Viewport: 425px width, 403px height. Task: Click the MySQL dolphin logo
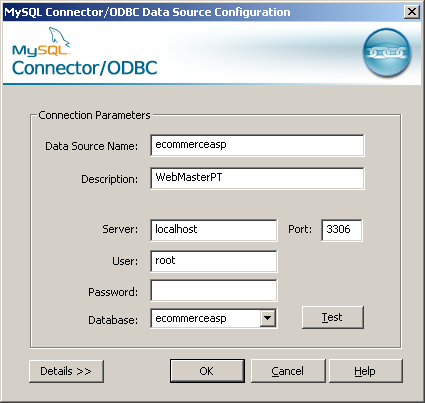click(41, 42)
